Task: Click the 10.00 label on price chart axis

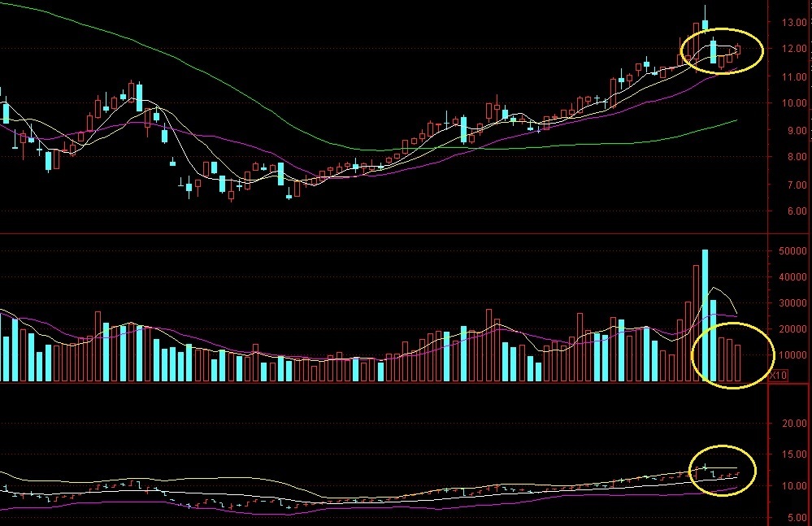Action: tap(794, 103)
